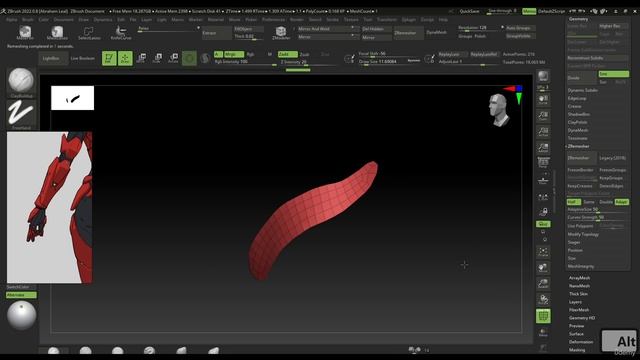
Task: Activate the Scale gizmo button
Action: 157,58
